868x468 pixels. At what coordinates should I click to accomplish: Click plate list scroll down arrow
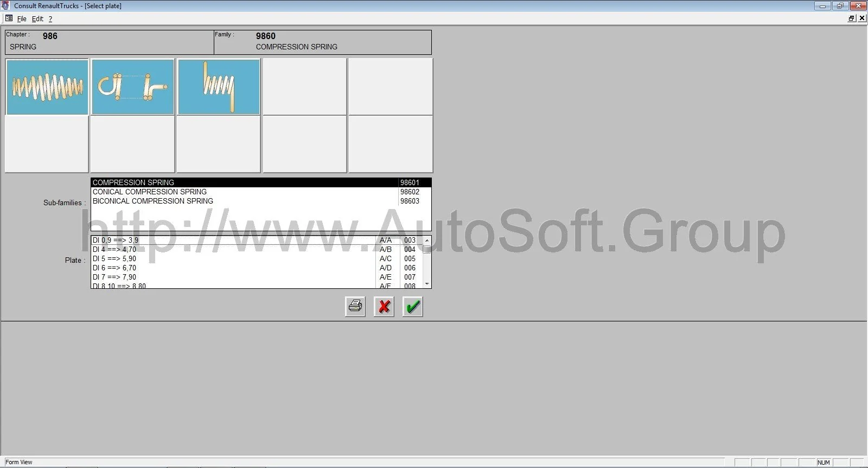pos(427,284)
